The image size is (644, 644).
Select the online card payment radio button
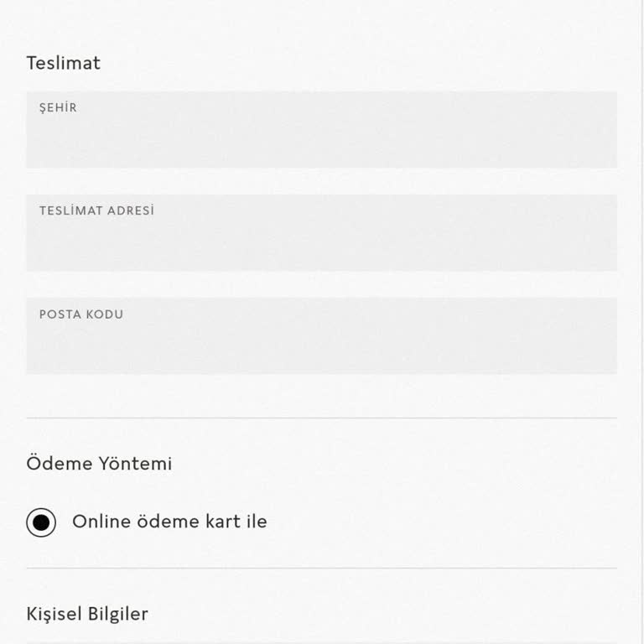click(x=41, y=522)
